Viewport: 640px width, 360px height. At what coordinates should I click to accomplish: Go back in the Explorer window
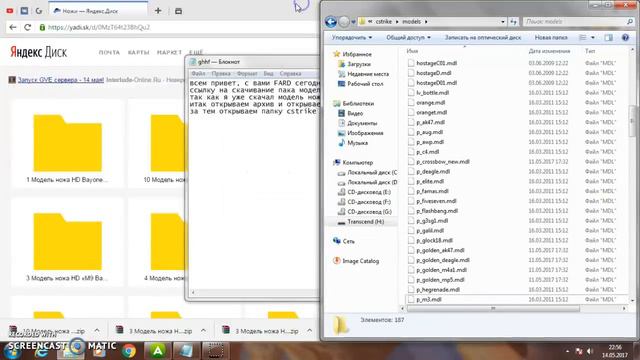click(331, 22)
